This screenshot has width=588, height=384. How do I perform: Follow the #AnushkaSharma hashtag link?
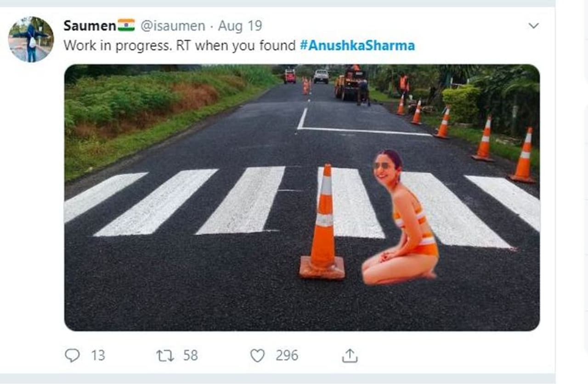(357, 45)
